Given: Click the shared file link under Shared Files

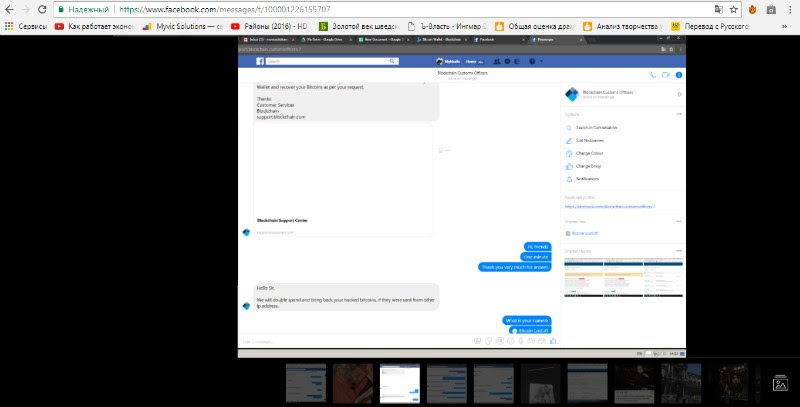Looking at the screenshot, I should tap(584, 233).
